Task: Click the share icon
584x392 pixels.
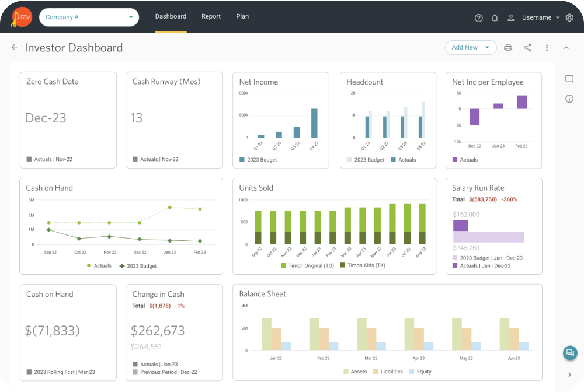Action: [527, 48]
